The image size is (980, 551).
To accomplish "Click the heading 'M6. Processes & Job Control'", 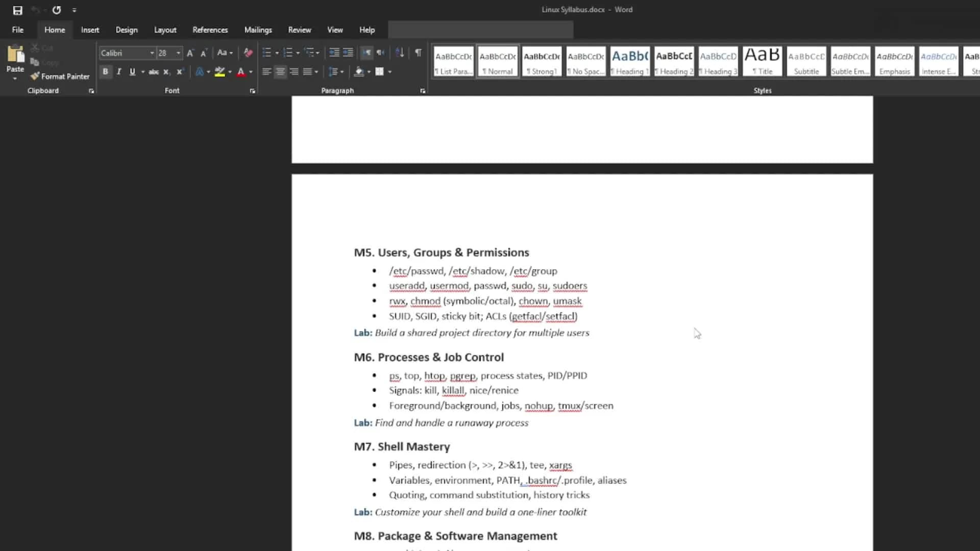I will point(429,357).
